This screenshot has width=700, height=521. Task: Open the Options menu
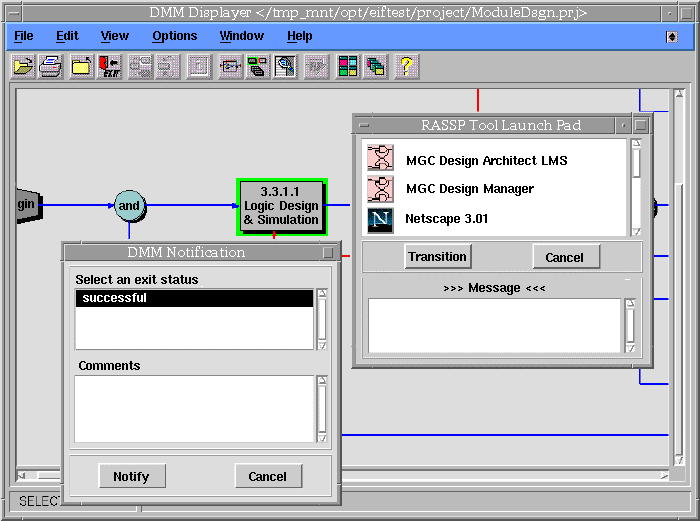(x=175, y=36)
